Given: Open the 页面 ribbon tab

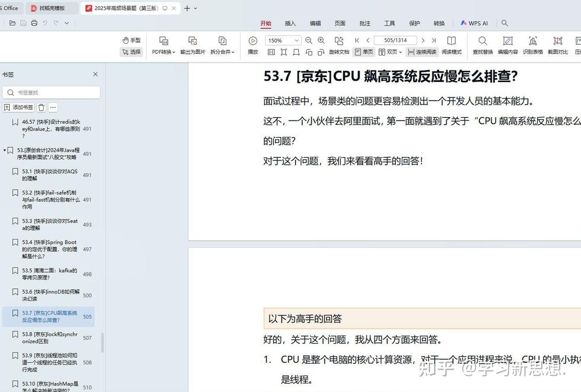Looking at the screenshot, I should 340,24.
